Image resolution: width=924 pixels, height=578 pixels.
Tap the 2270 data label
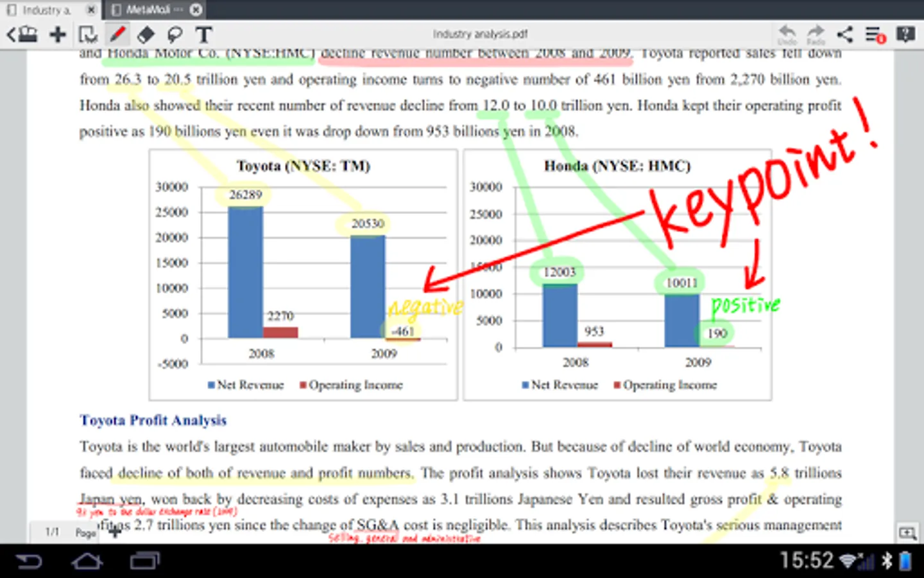(x=280, y=316)
